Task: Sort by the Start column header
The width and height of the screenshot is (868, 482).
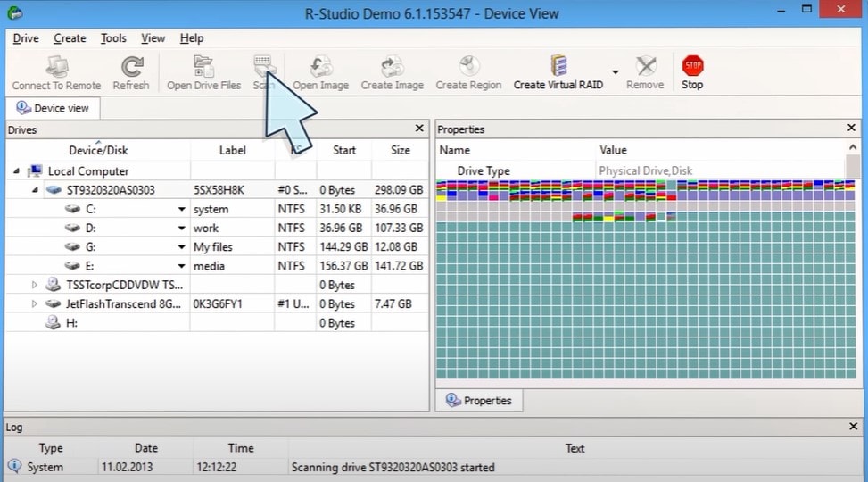Action: click(x=344, y=150)
